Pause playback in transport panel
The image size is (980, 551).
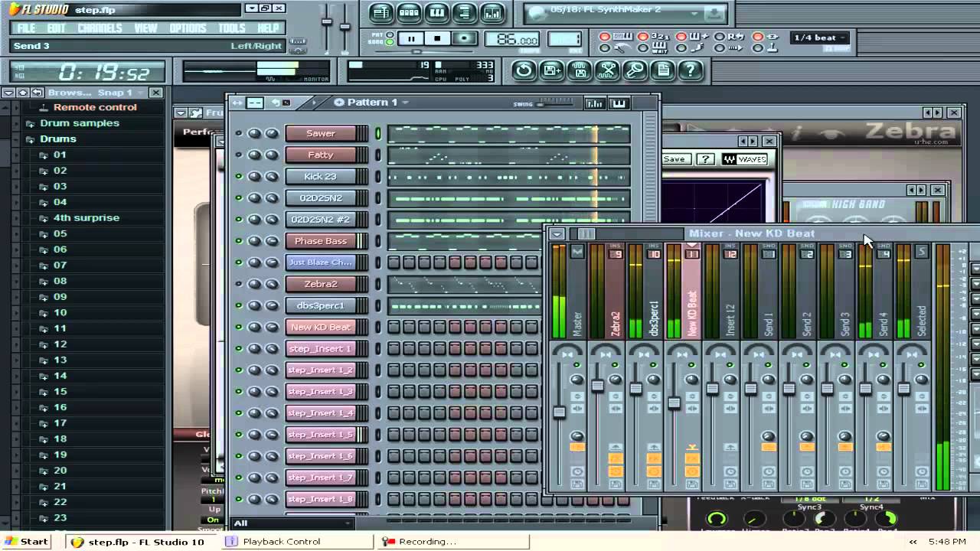pyautogui.click(x=411, y=38)
